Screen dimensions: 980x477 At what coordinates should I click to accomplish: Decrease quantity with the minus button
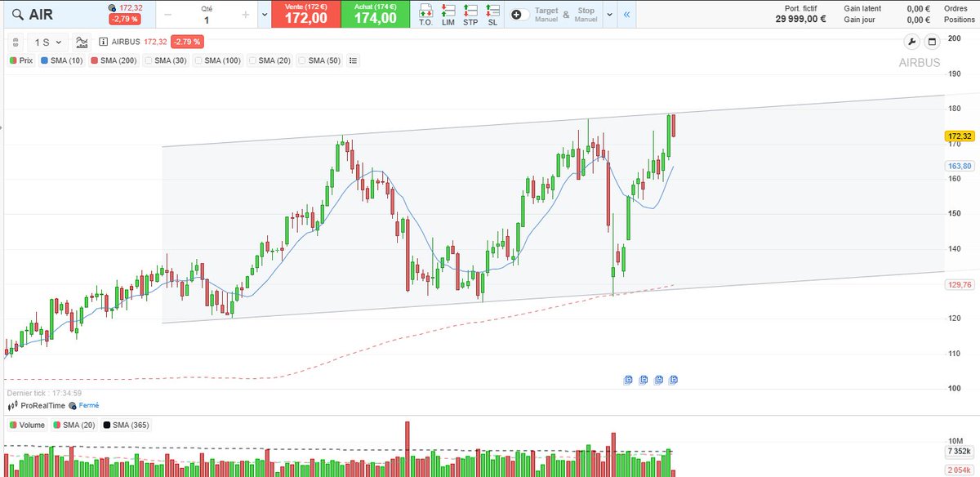[167, 15]
